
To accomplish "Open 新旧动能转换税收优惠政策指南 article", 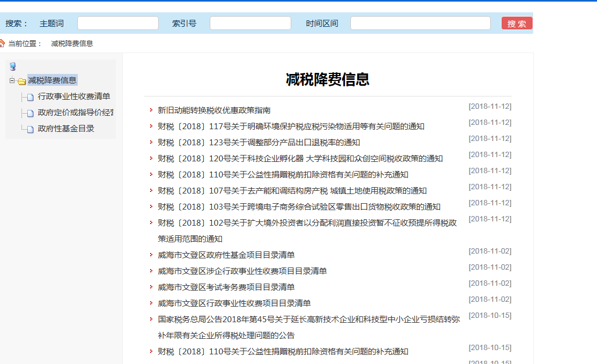I will (214, 110).
